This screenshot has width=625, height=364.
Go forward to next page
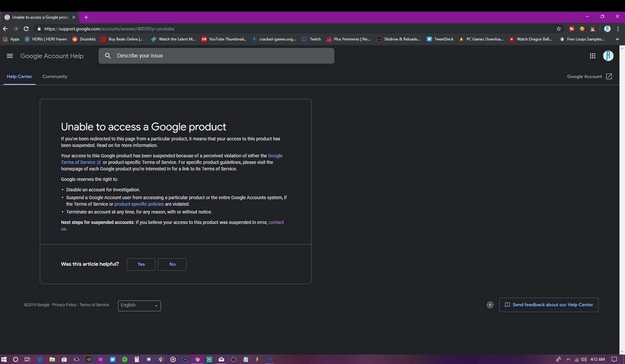[16, 29]
